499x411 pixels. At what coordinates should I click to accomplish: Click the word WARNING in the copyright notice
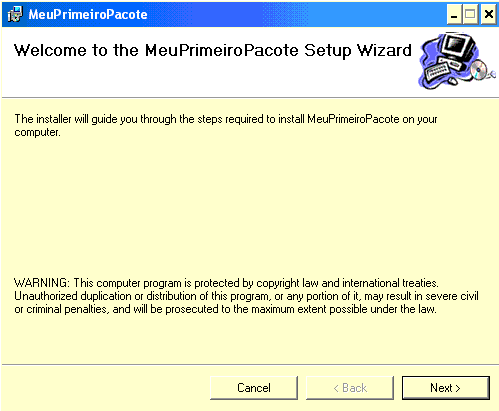click(41, 283)
